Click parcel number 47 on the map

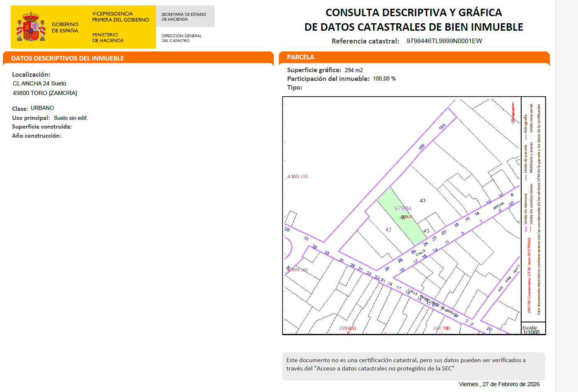click(388, 230)
